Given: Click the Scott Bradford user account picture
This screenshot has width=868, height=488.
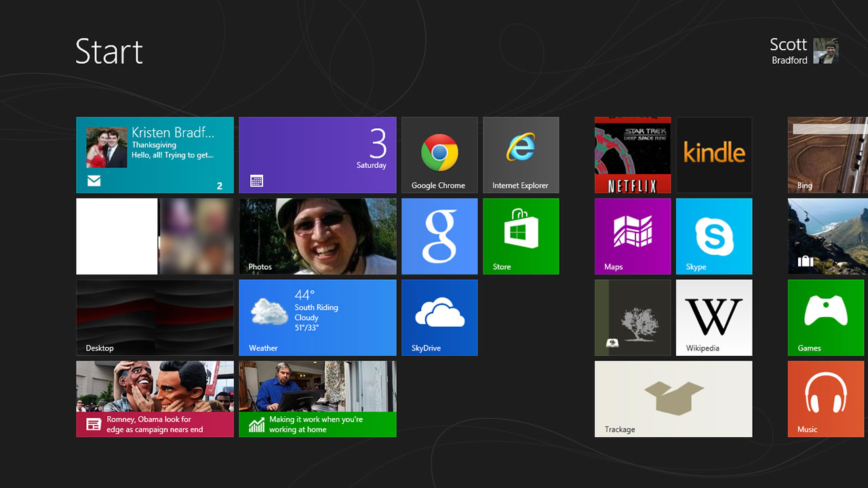Looking at the screenshot, I should [825, 51].
